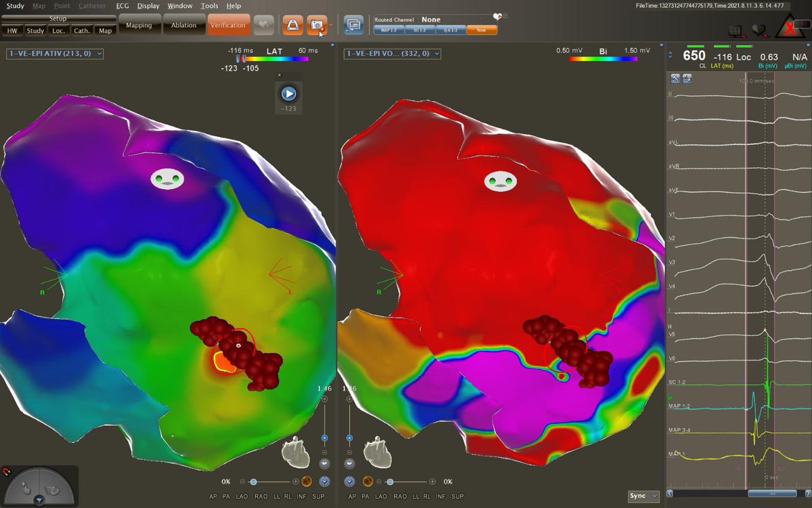Switch to the Ablation phase
Image resolution: width=812 pixels, height=508 pixels.
click(183, 26)
